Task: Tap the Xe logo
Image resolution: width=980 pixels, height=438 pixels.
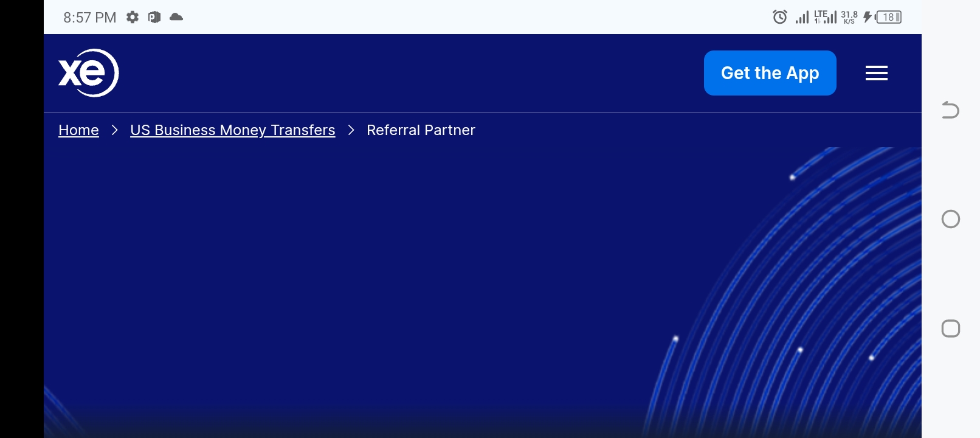Action: pos(89,73)
